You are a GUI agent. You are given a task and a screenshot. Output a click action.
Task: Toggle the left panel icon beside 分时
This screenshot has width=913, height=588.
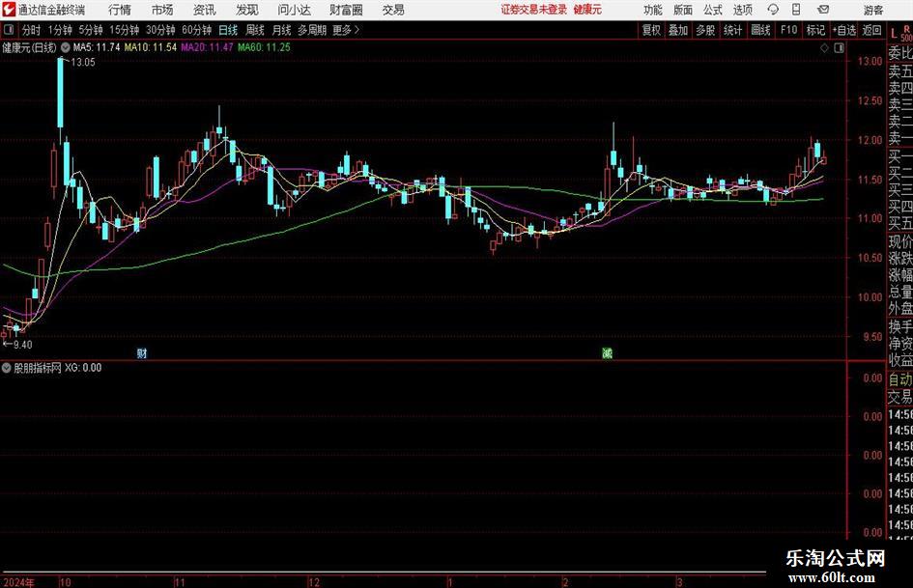pos(9,30)
